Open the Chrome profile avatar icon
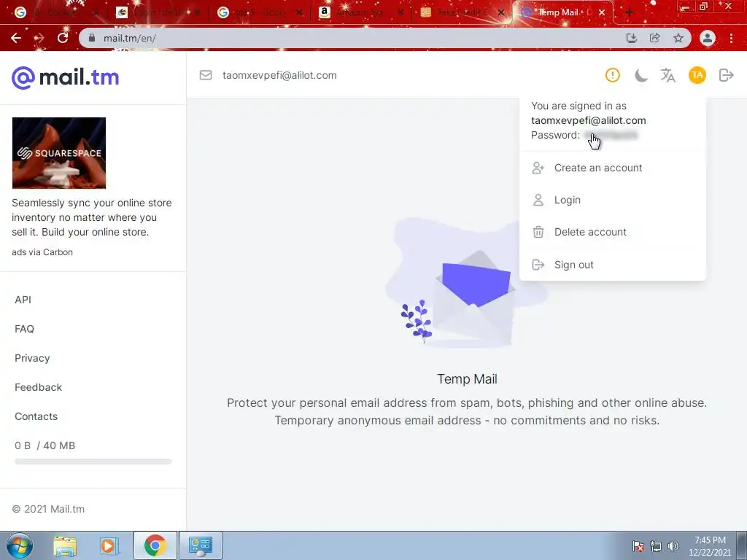This screenshot has width=747, height=560. (708, 38)
